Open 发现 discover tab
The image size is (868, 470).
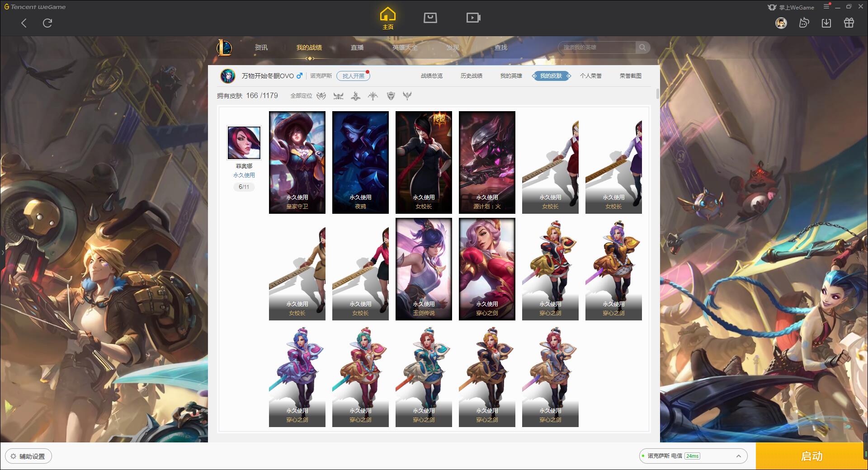(453, 47)
